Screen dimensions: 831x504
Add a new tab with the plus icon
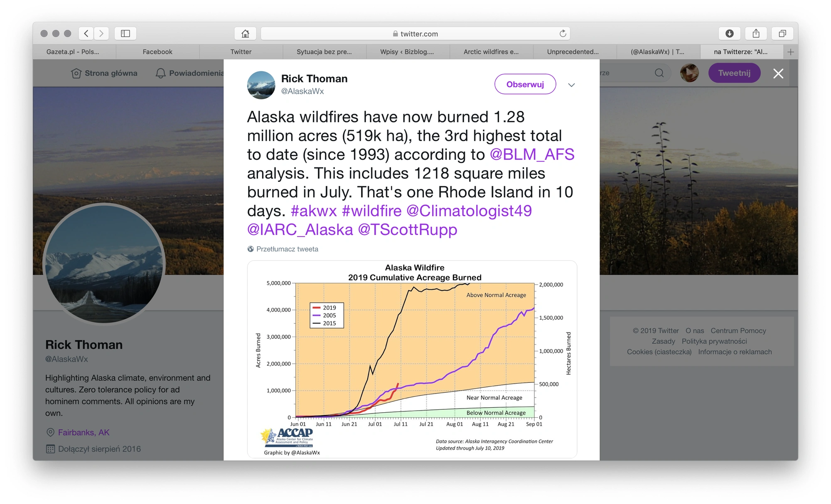(x=790, y=52)
